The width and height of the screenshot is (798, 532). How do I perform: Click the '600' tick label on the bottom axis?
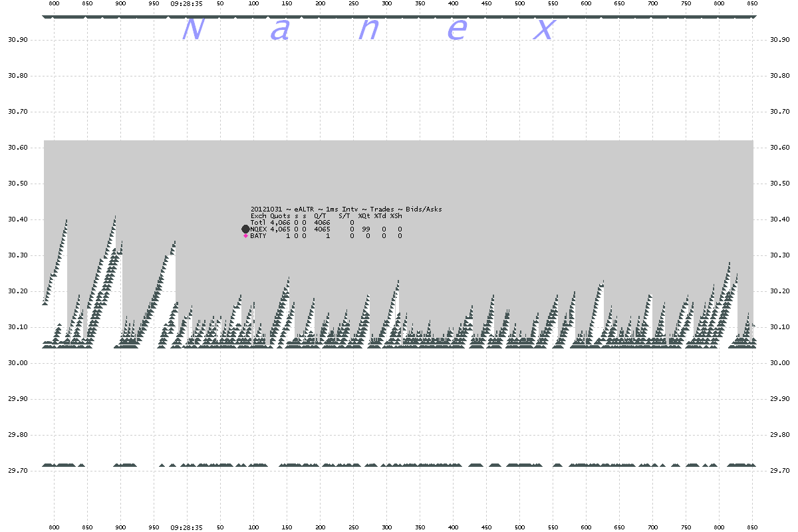point(586,527)
